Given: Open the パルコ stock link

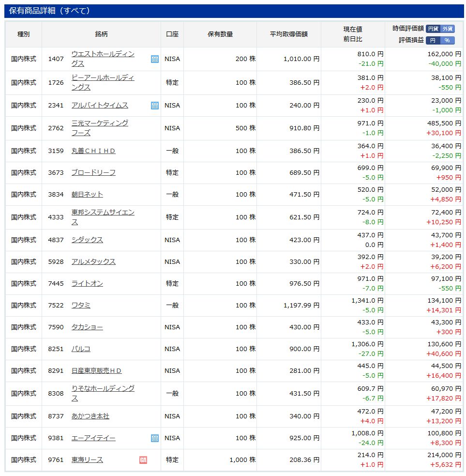Looking at the screenshot, I should [81, 349].
